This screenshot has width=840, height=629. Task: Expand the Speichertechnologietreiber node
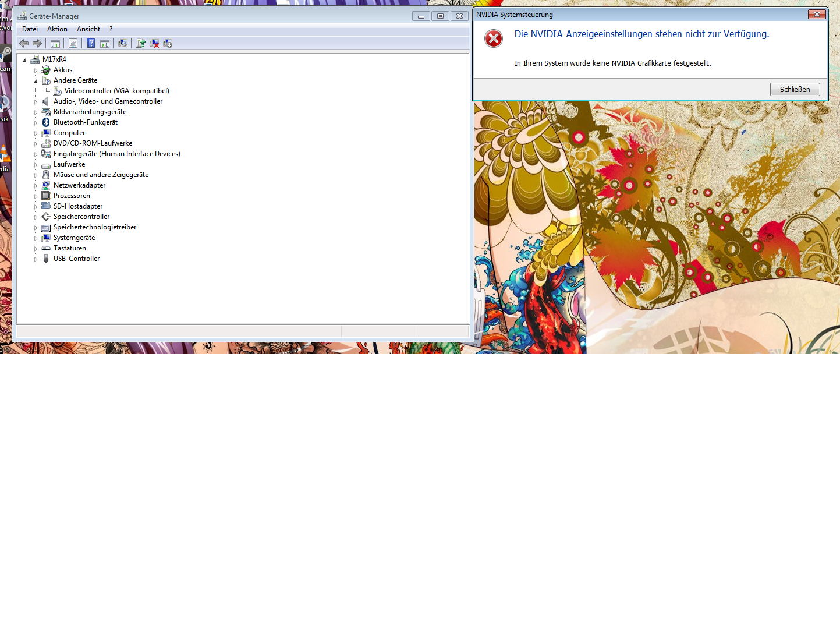pyautogui.click(x=36, y=228)
